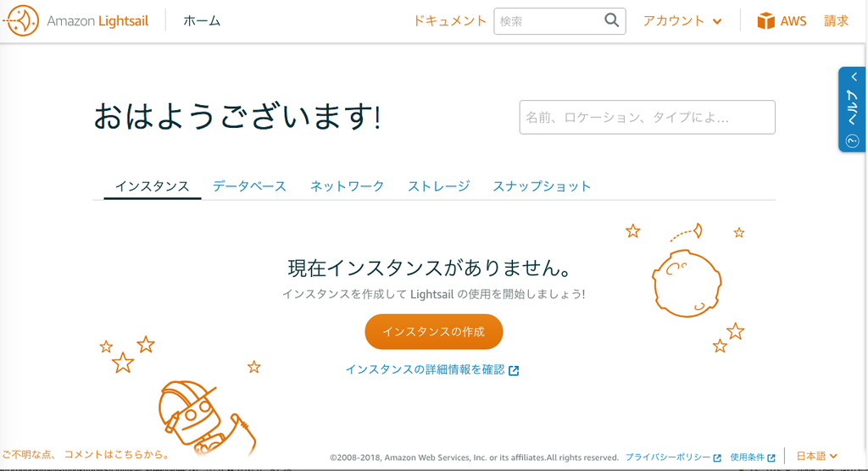Focus the name, location, type filter field
Image resolution: width=868 pixels, height=471 pixels.
(647, 118)
